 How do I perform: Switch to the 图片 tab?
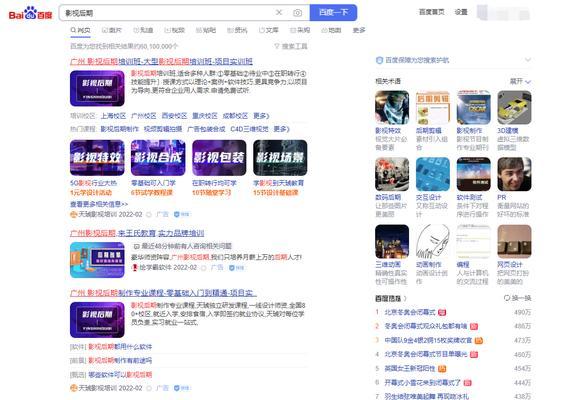112,30
